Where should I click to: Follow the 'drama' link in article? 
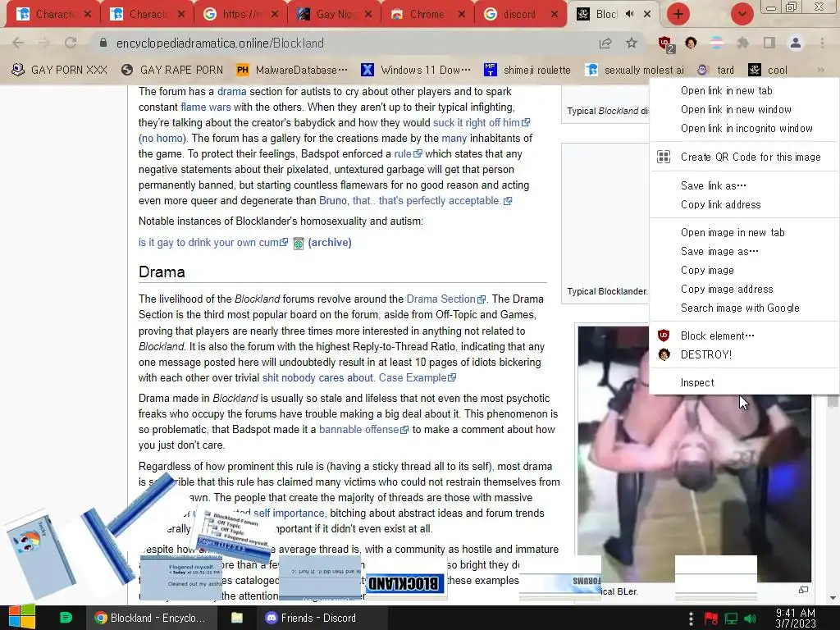coord(231,92)
